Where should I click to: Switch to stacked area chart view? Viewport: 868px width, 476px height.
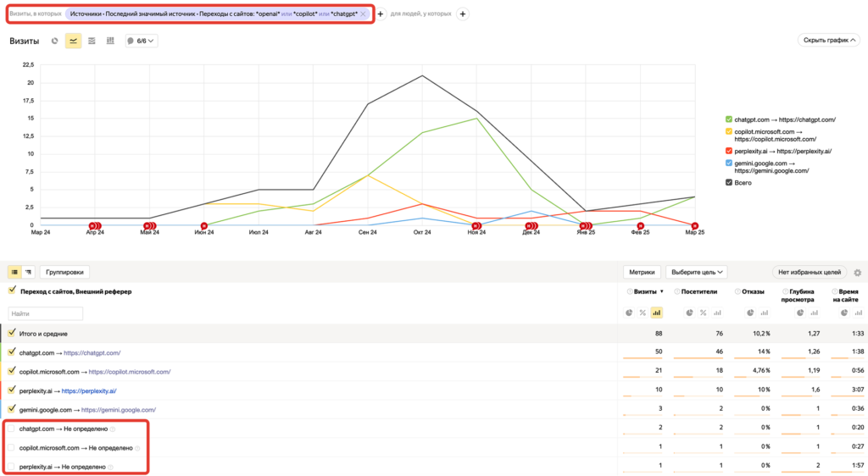[92, 41]
